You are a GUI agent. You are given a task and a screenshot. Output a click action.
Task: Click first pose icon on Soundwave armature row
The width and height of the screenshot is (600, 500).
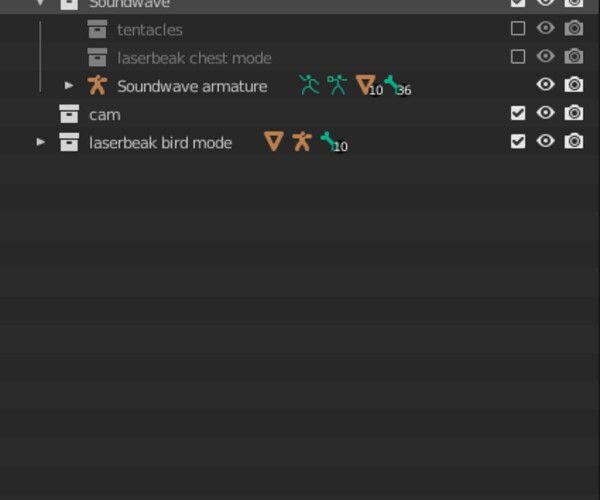[310, 86]
